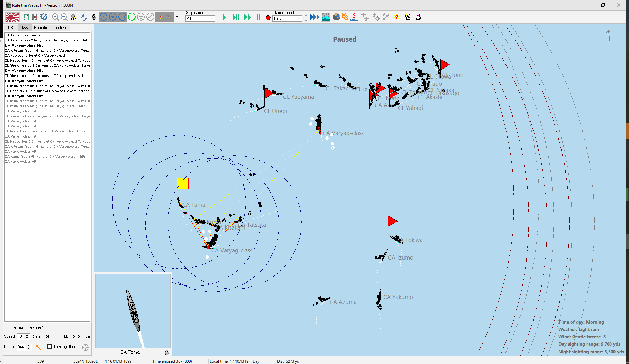The image size is (629, 364).
Task: Switch to the Objectives tab
Action: coord(59,28)
